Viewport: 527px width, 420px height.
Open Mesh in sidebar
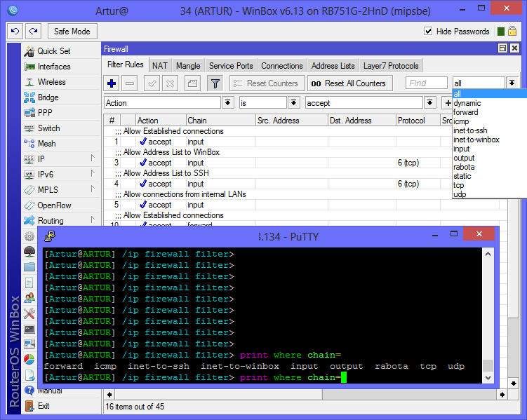62,144
